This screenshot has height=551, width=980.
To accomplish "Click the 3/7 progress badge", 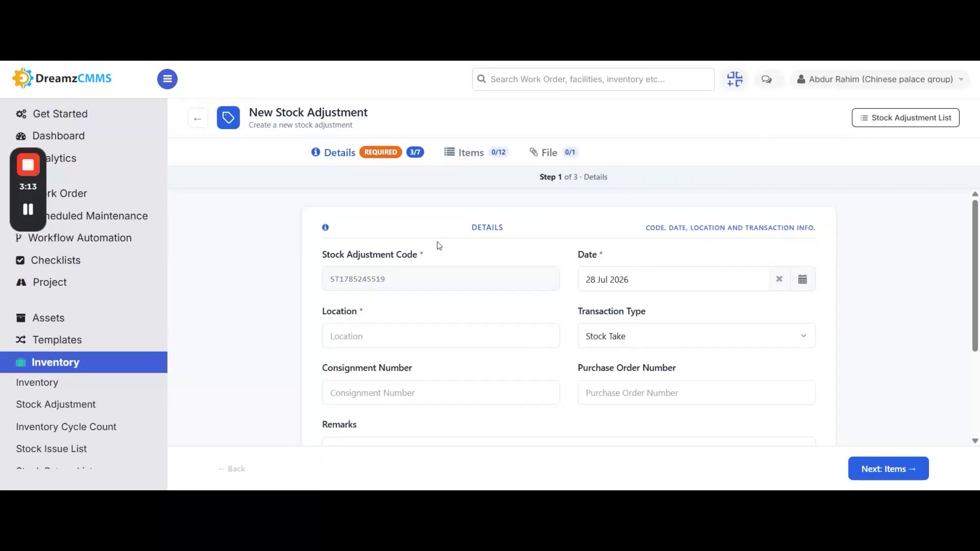I will pyautogui.click(x=415, y=152).
